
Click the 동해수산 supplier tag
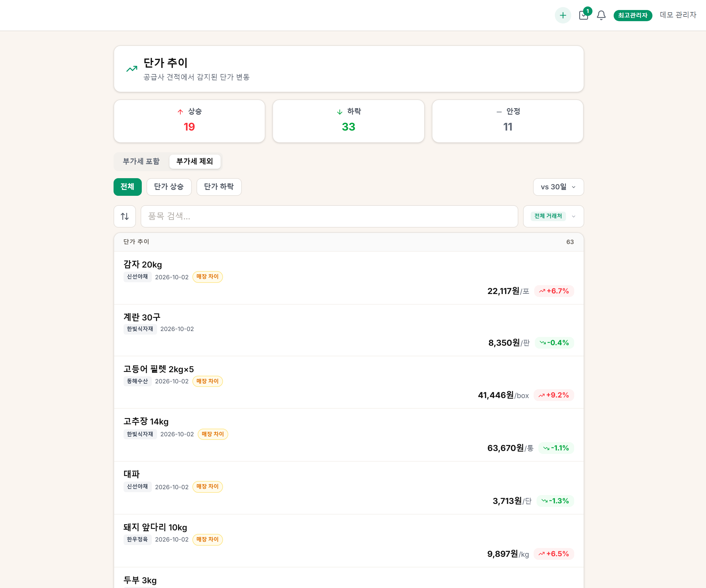click(137, 381)
